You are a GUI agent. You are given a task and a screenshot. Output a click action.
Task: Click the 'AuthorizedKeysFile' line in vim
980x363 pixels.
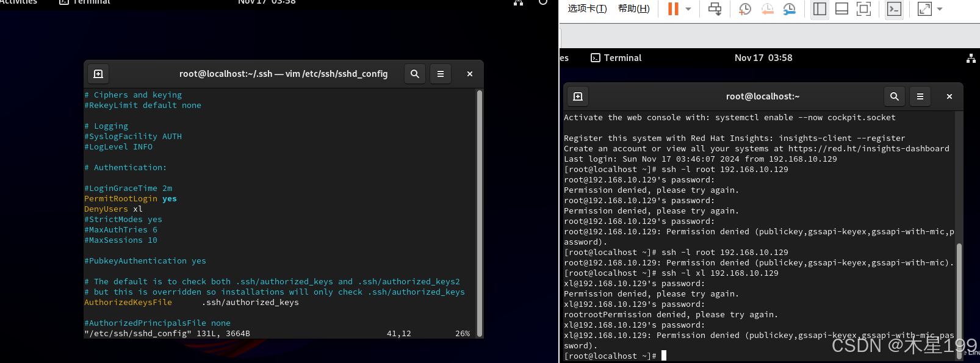coord(192,303)
